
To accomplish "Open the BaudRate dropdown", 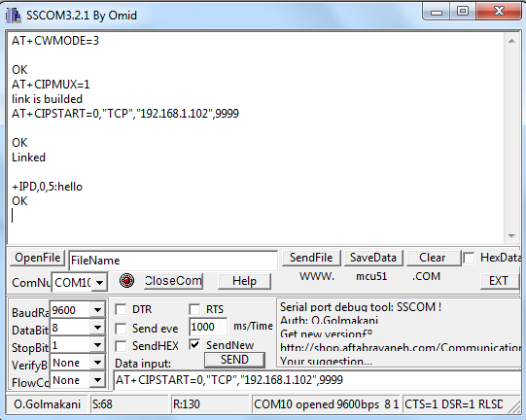I will pos(97,310).
